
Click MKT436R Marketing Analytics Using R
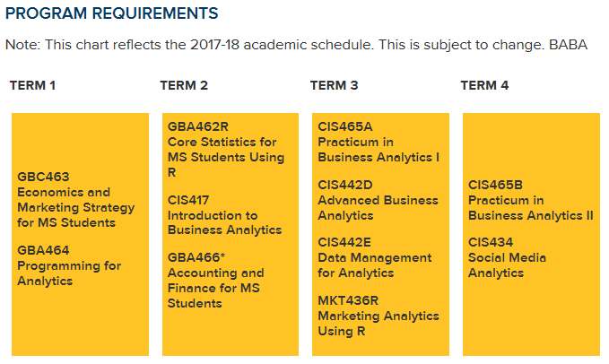(x=378, y=316)
